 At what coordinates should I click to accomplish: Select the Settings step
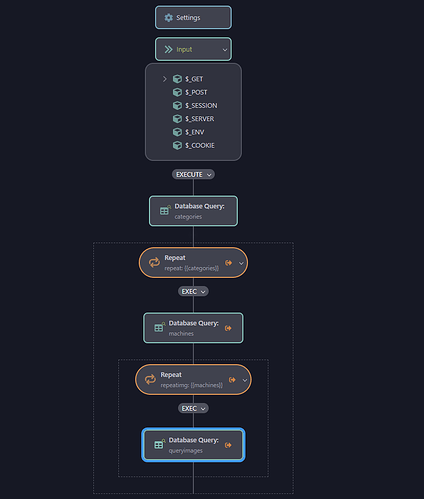coord(193,17)
